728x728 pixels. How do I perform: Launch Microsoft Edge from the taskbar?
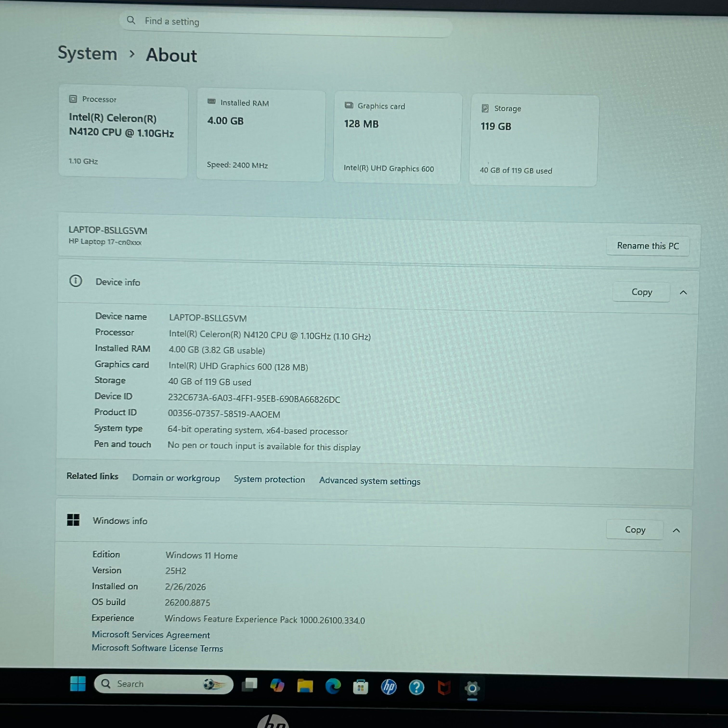click(333, 686)
